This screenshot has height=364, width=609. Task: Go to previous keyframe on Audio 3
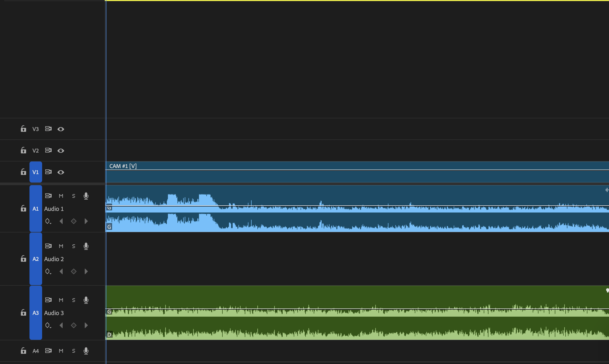[x=61, y=325]
